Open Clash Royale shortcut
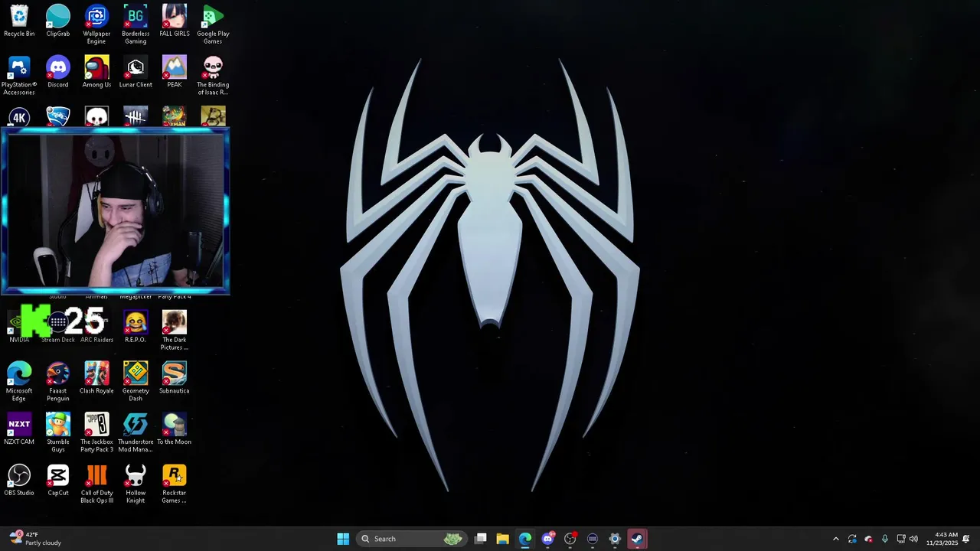The width and height of the screenshot is (980, 551). point(96,378)
